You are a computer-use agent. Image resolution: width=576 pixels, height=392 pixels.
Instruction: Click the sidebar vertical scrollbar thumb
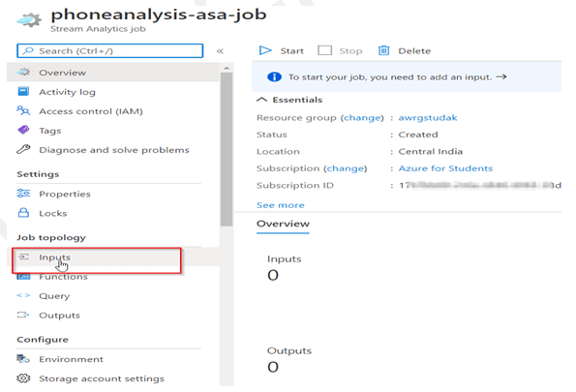pos(227,149)
